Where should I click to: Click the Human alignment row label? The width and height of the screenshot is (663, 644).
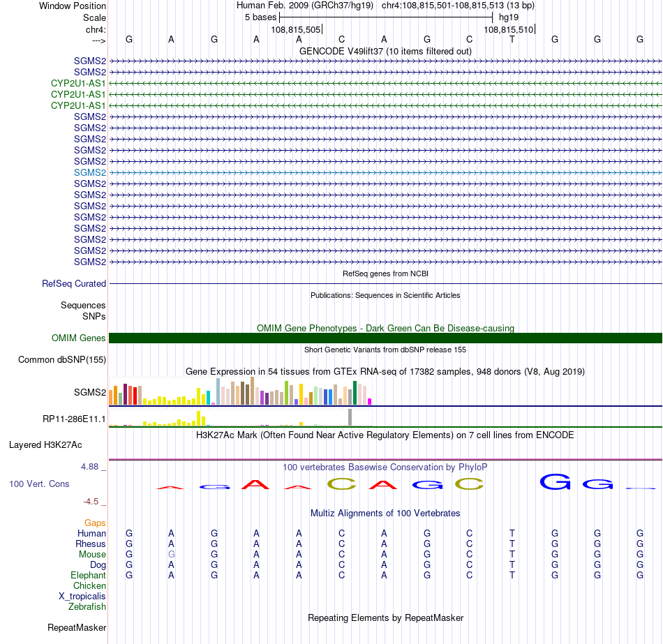[91, 534]
